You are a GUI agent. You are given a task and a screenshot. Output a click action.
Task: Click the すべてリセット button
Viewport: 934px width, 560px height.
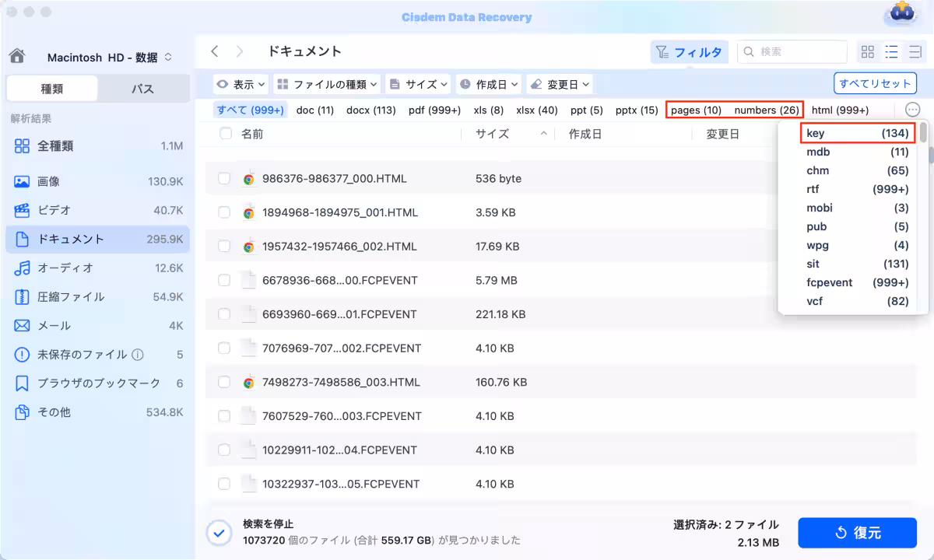(x=874, y=83)
